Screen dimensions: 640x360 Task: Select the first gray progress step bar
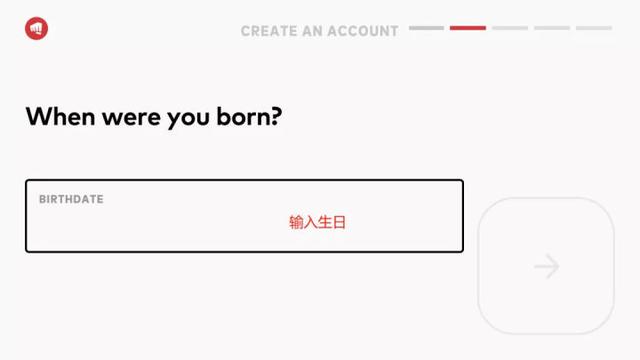pos(427,28)
